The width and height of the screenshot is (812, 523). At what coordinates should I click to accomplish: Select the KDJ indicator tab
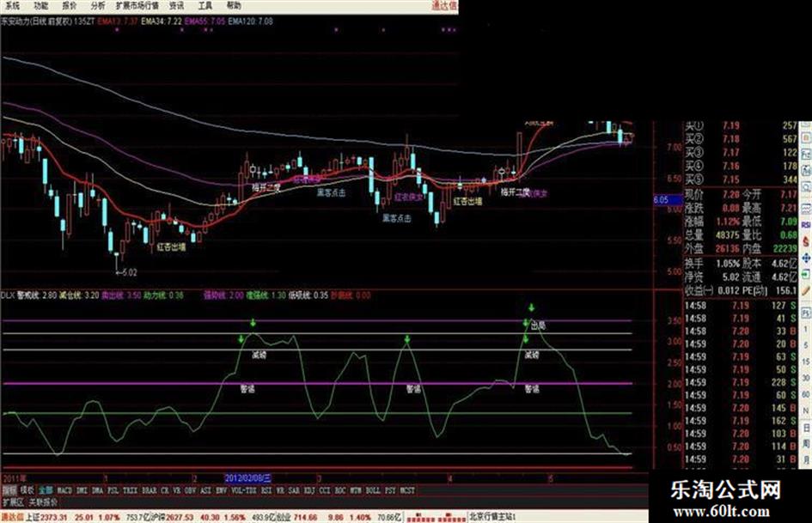pos(309,490)
